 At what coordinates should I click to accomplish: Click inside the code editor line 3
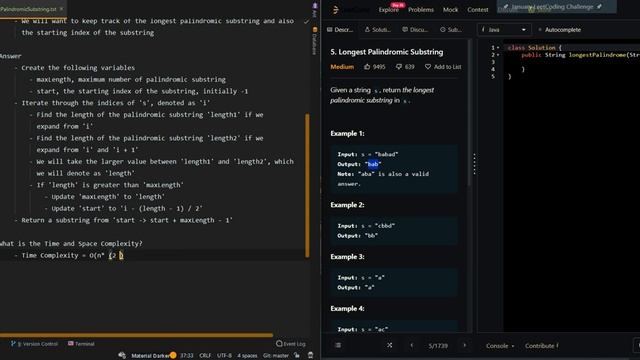tap(571, 62)
